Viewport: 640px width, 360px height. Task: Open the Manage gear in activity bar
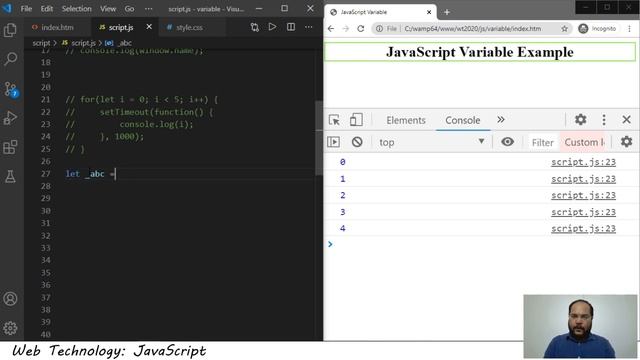pos(10,328)
